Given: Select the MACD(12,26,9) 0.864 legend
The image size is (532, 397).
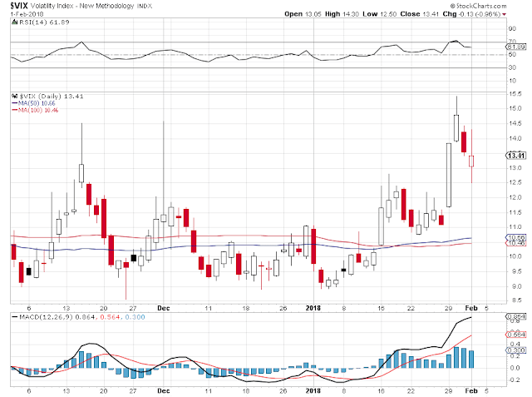Looking at the screenshot, I should tap(53, 317).
